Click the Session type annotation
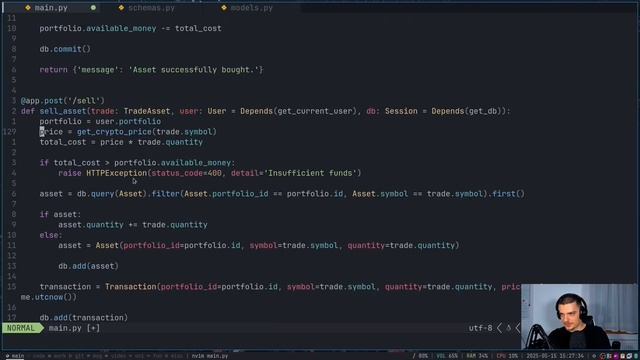 [x=401, y=111]
